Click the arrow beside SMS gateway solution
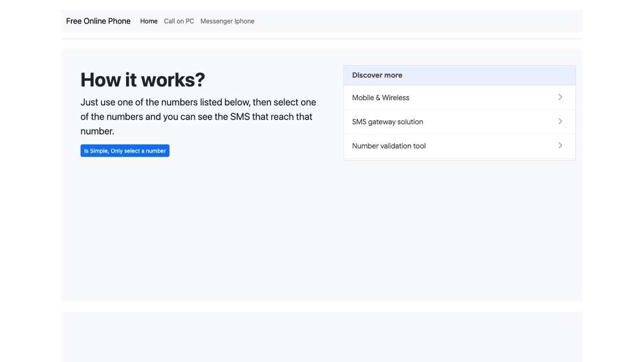The width and height of the screenshot is (644, 362). tap(560, 121)
